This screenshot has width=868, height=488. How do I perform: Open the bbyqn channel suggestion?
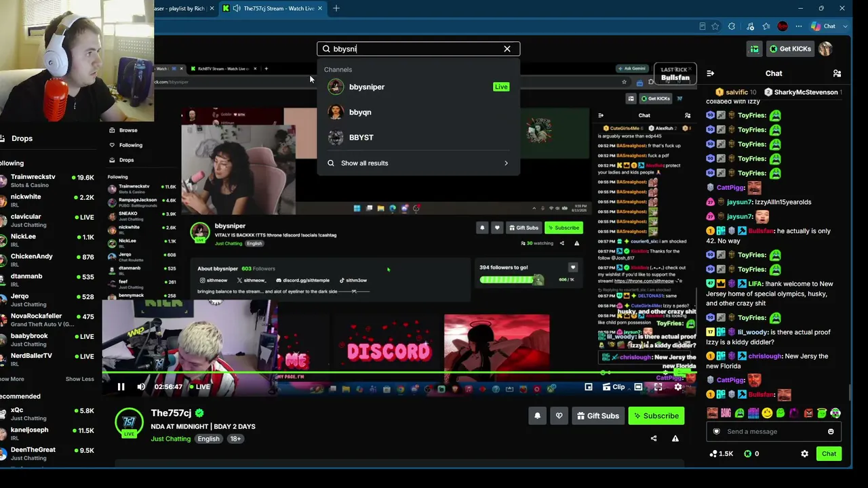[x=418, y=112]
